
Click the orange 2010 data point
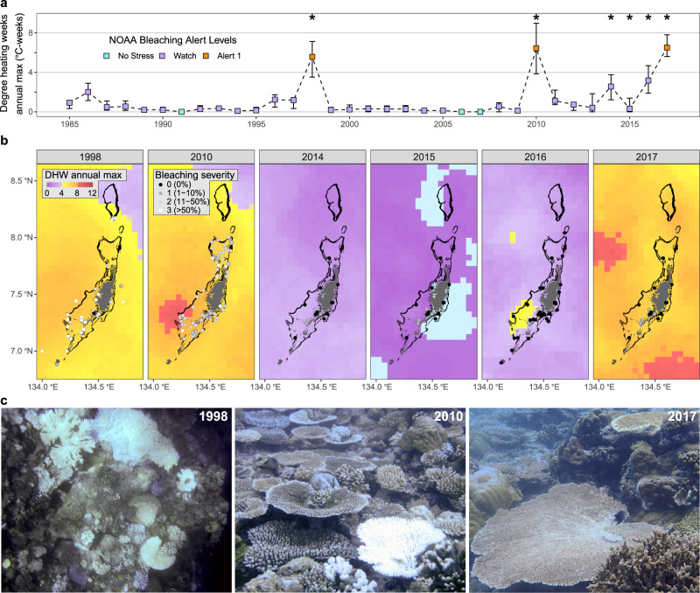pyautogui.click(x=536, y=48)
